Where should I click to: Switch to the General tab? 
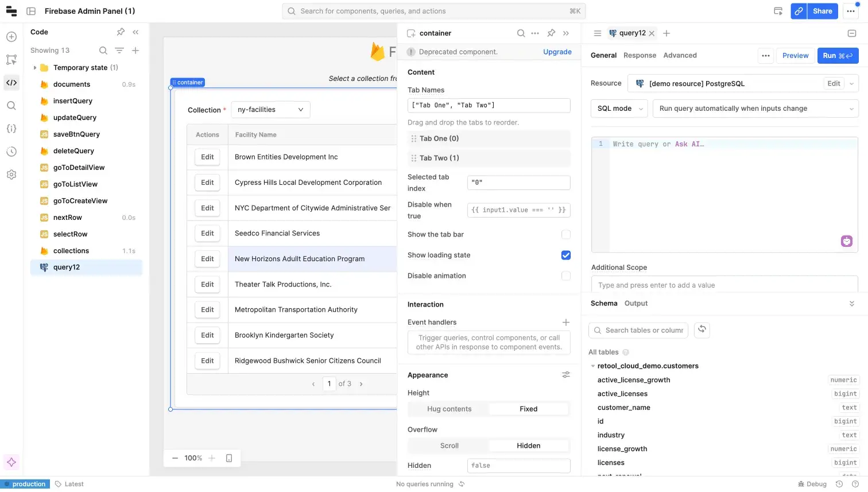603,55
